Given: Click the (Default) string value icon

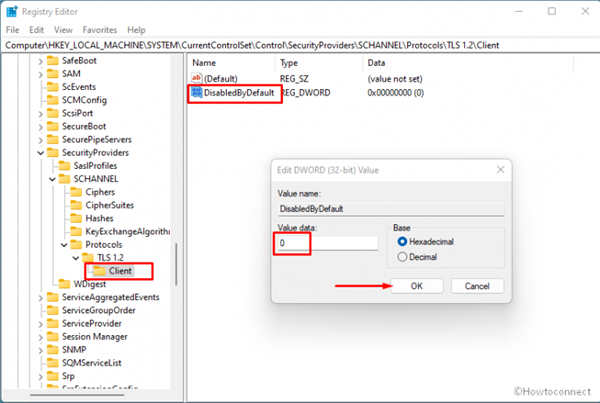Looking at the screenshot, I should 197,78.
